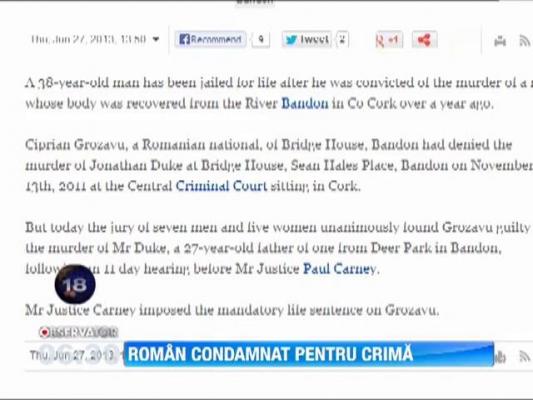Open the red share icon button
The image size is (533, 400).
tap(424, 40)
